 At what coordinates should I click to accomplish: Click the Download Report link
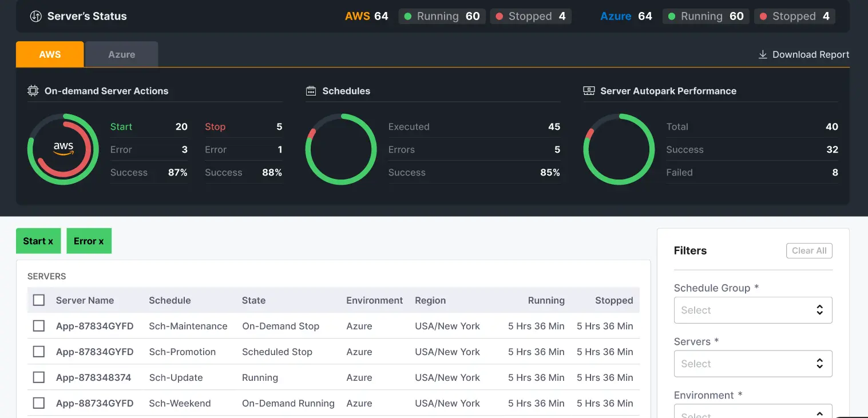804,54
